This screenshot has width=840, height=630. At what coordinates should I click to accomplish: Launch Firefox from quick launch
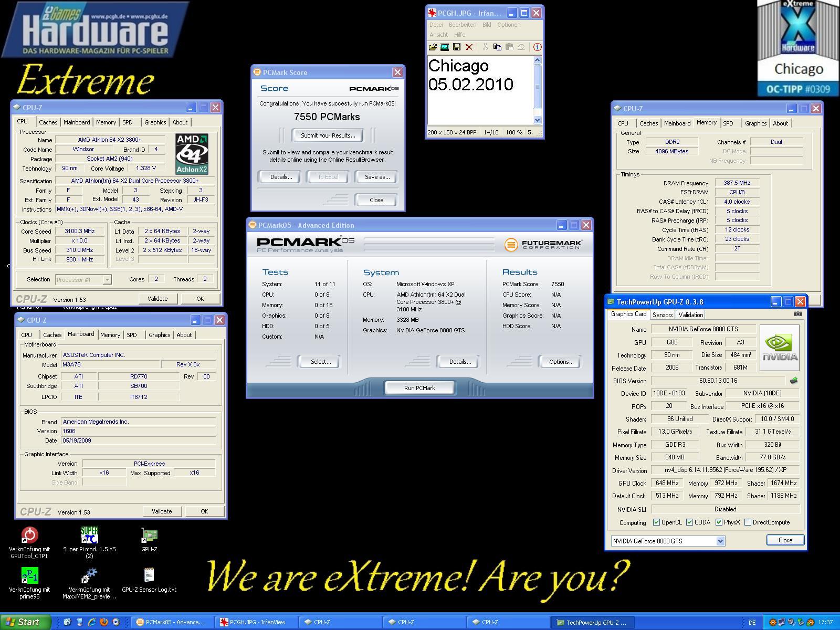104,622
